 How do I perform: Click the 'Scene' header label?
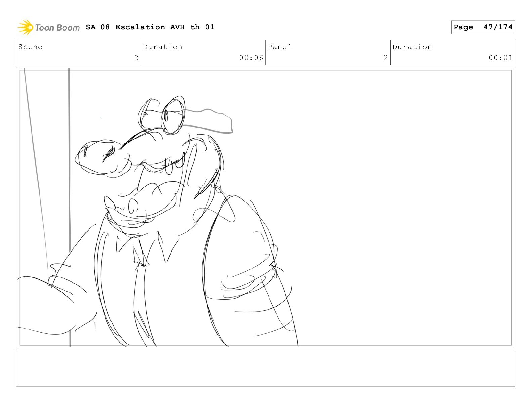[x=31, y=47]
